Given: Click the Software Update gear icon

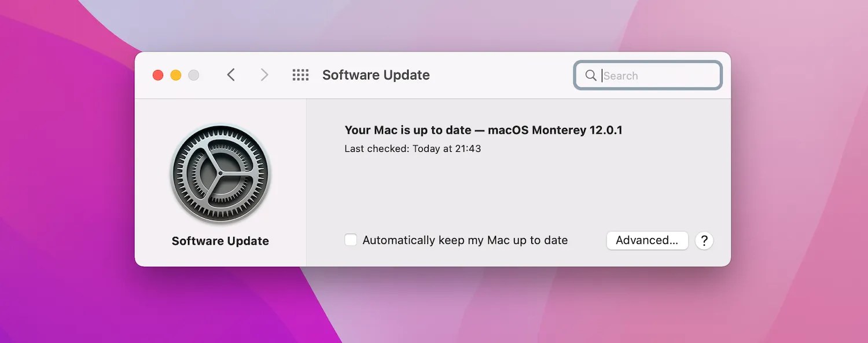Looking at the screenshot, I should [220, 173].
